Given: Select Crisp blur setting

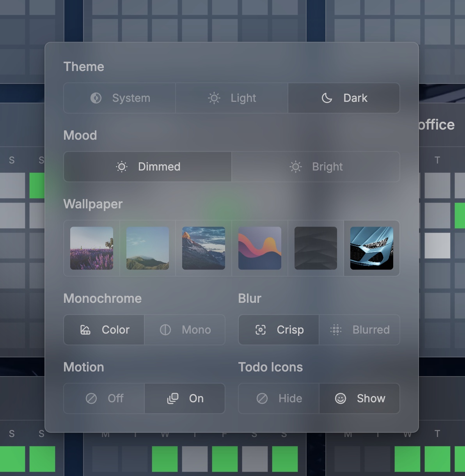Looking at the screenshot, I should (279, 330).
